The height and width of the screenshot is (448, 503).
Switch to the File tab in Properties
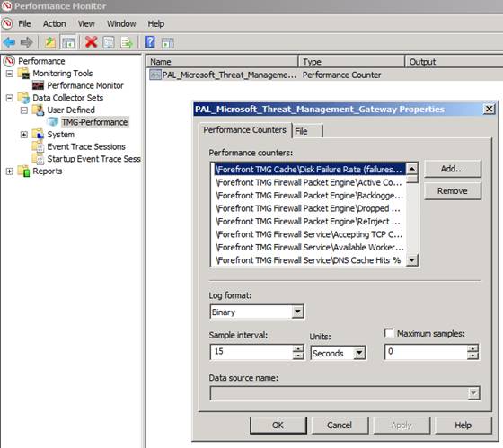[306, 131]
